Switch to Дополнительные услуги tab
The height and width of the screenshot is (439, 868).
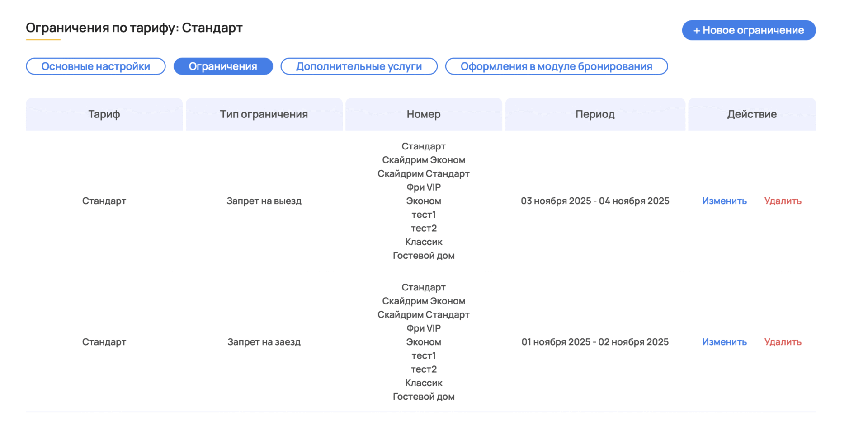(x=359, y=66)
